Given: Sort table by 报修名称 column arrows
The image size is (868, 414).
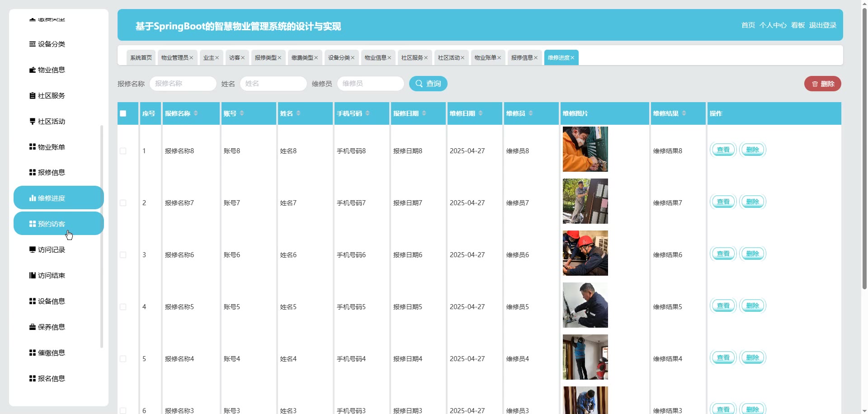Looking at the screenshot, I should (196, 113).
